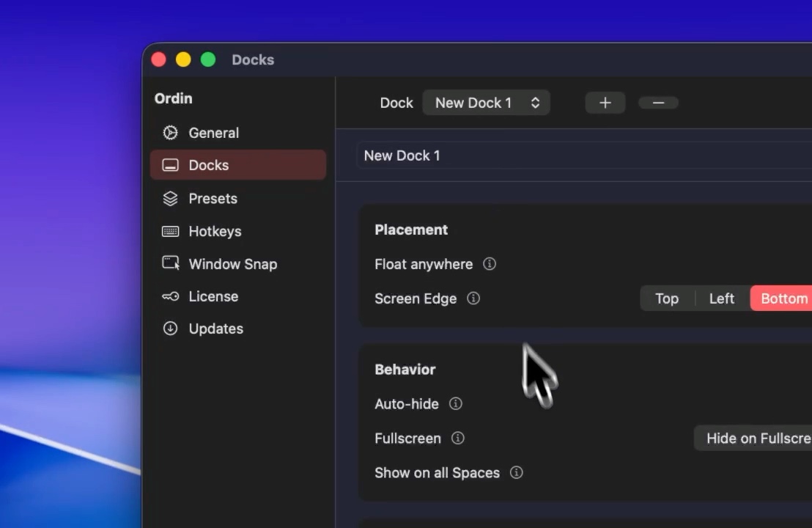Viewport: 812px width, 528px height.
Task: Edit the New Dock 1 name field
Action: [x=584, y=155]
